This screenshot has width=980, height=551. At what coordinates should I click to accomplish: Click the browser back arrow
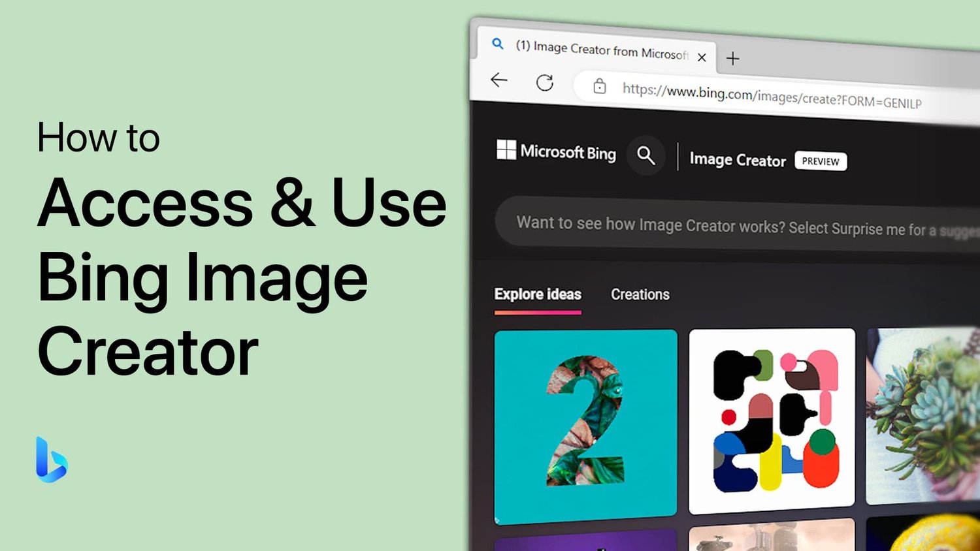pyautogui.click(x=498, y=80)
